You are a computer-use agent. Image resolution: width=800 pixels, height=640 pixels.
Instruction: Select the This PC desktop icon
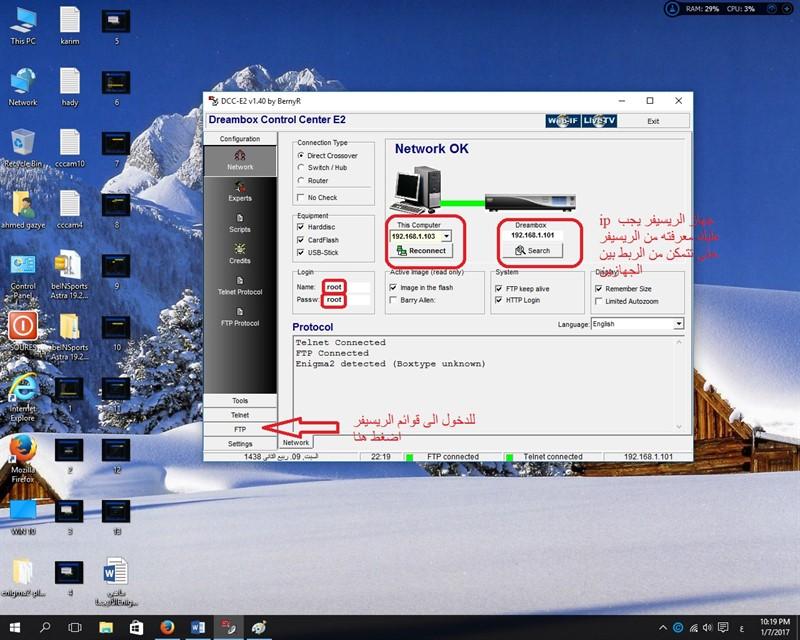point(23,27)
